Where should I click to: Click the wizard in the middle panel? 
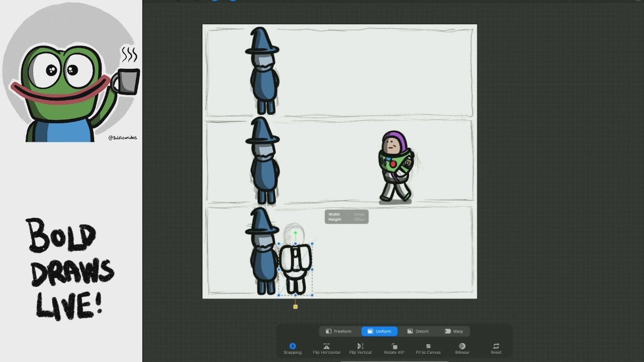[263, 161]
